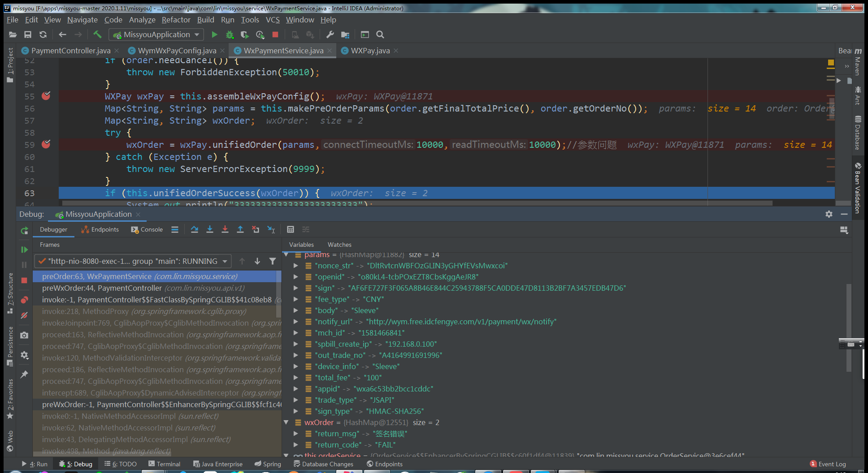Open the Refactor menu
Viewport: 868px width, 473px height.
[176, 20]
